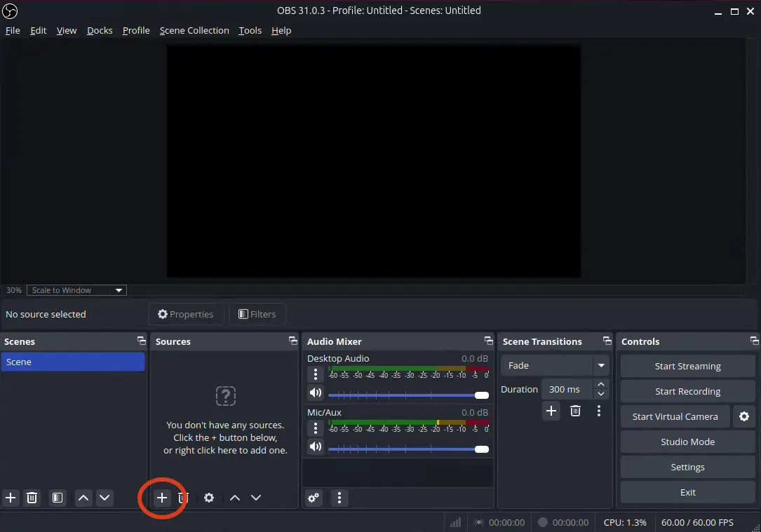Open Desktop Audio three-dot options menu
This screenshot has width=761, height=532.
[x=316, y=374]
